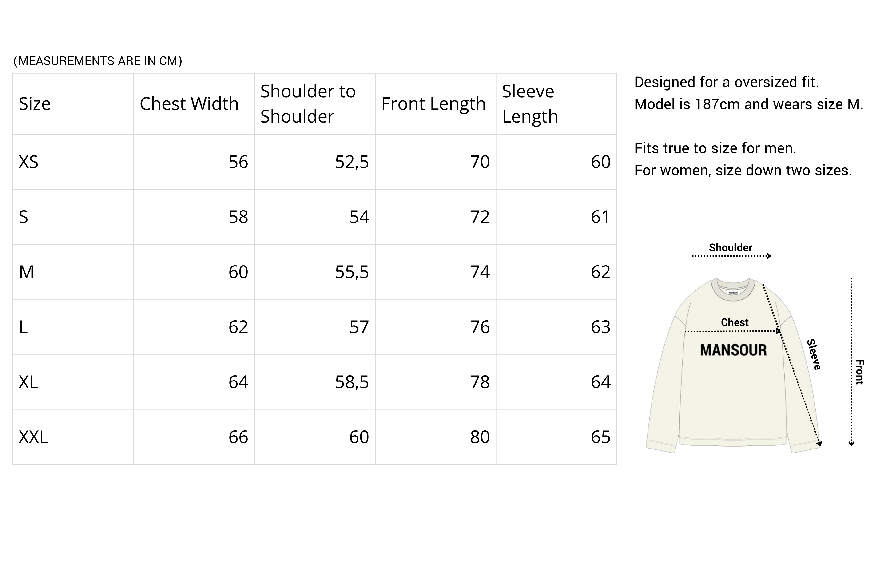Click the sleeve length value 65
The image size is (882, 588).
600,437
